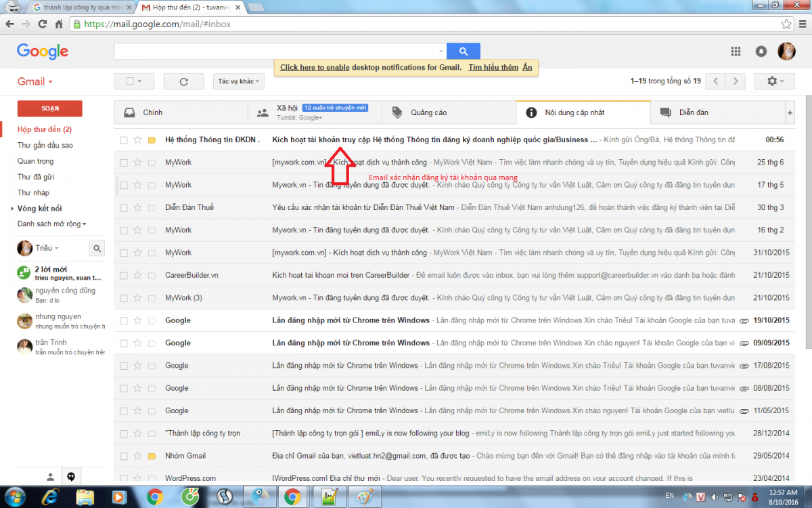Expand the 'Danh sách mở rộng' list

(x=52, y=224)
